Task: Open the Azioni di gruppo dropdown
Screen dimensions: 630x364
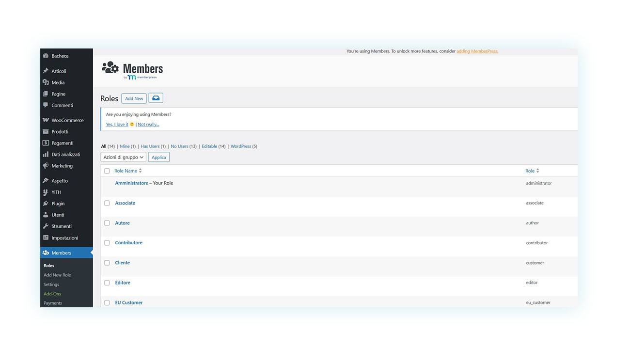Action: pos(123,157)
